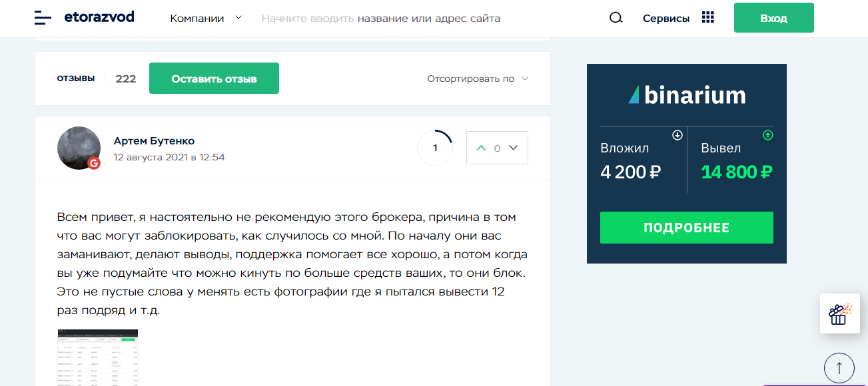Click the Google badge on the avatar

point(94,163)
